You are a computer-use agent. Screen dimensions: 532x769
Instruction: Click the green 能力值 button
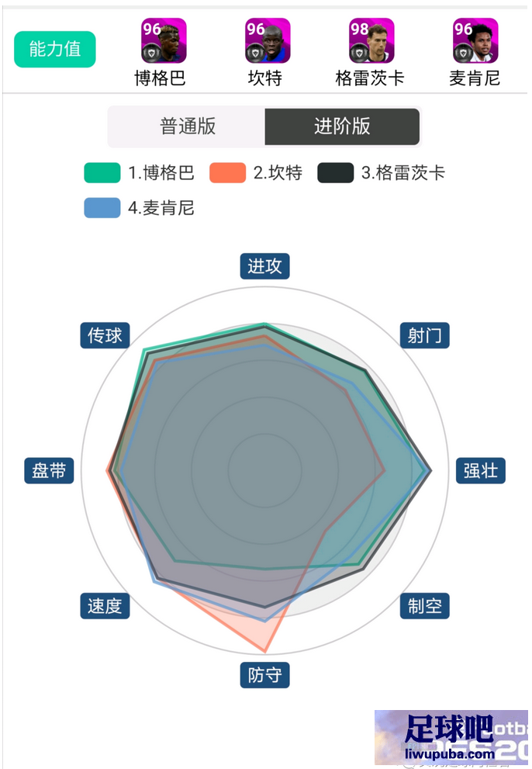click(x=55, y=49)
